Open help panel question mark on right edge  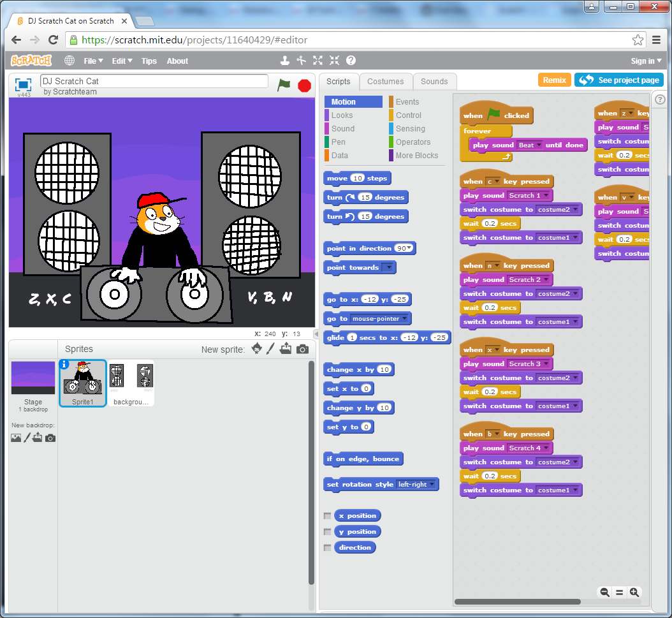point(660,99)
